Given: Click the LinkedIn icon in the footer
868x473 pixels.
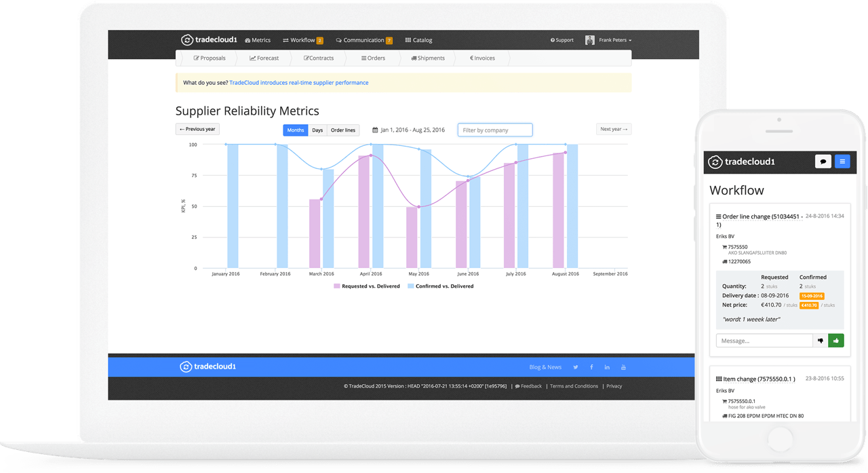Looking at the screenshot, I should (x=607, y=366).
